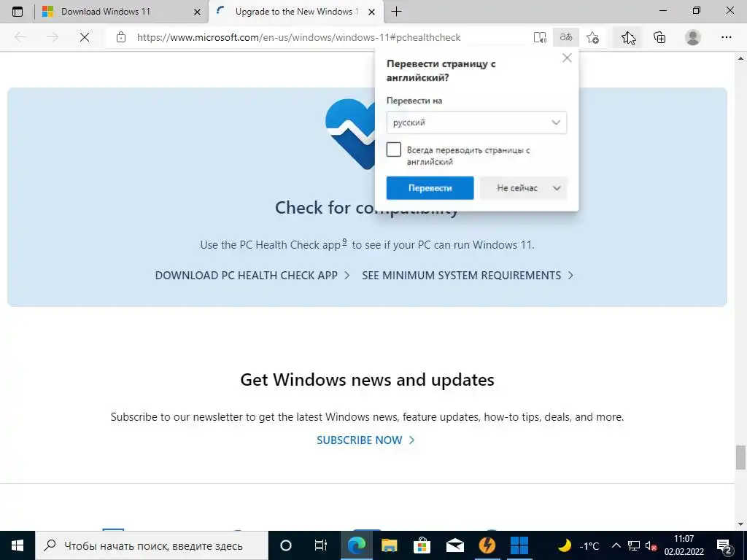
Task: Click scrollbar up arrow
Action: pyautogui.click(x=740, y=59)
